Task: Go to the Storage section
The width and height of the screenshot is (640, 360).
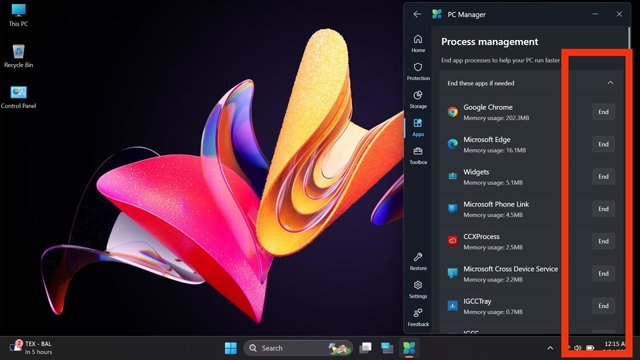Action: pos(418,100)
